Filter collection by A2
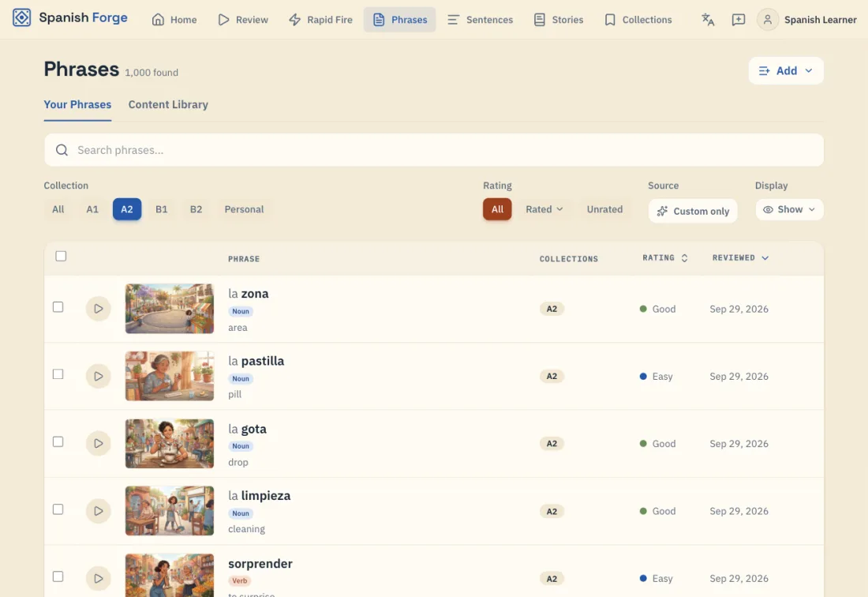The width and height of the screenshot is (868, 597). [x=127, y=209]
